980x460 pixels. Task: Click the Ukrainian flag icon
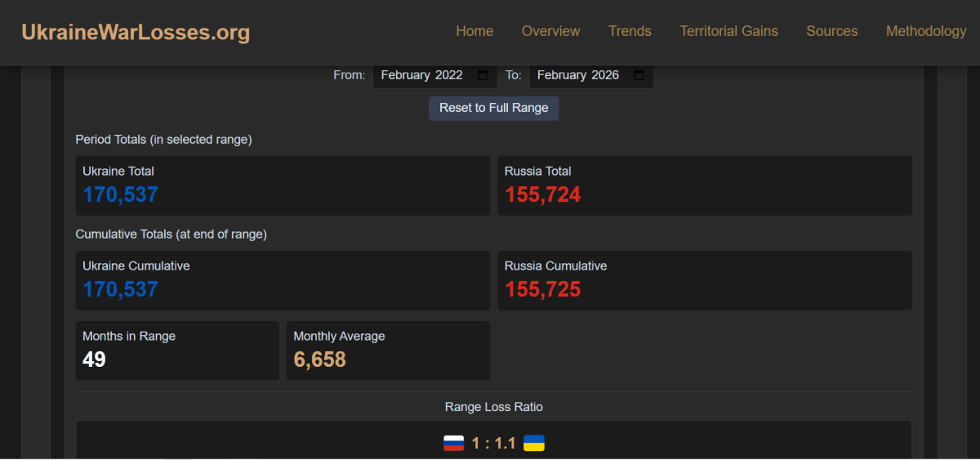tap(534, 444)
